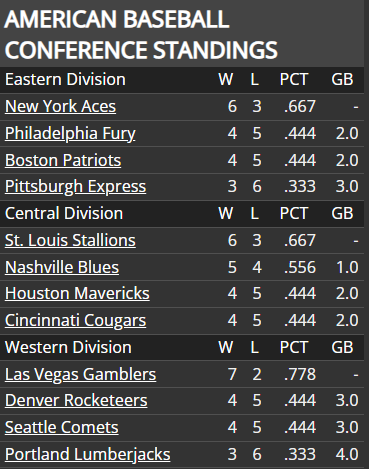
Task: Click the Philadelphia Fury link
Action: click(x=70, y=133)
